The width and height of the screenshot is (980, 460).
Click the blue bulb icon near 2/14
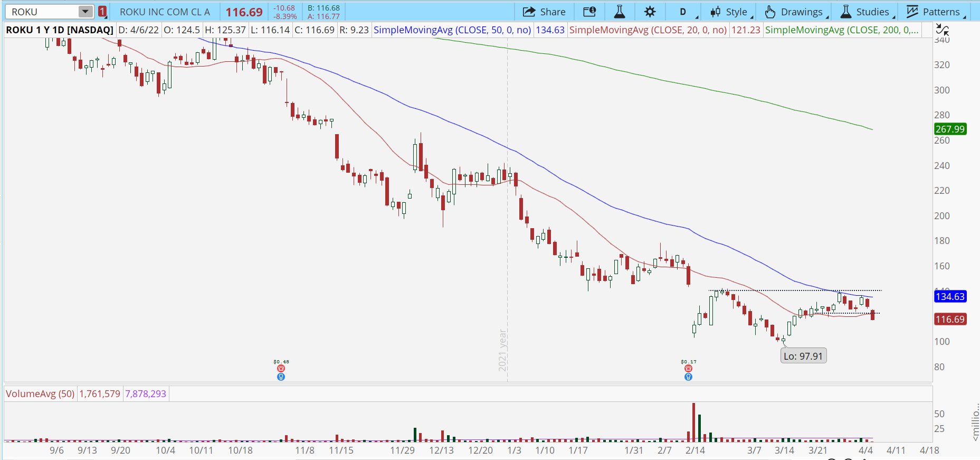tap(688, 377)
